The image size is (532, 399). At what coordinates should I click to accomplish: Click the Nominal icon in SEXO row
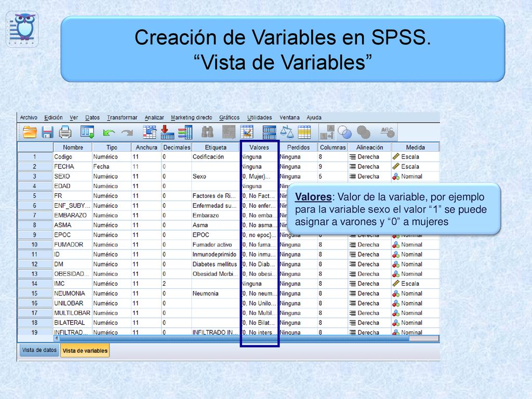click(x=396, y=177)
